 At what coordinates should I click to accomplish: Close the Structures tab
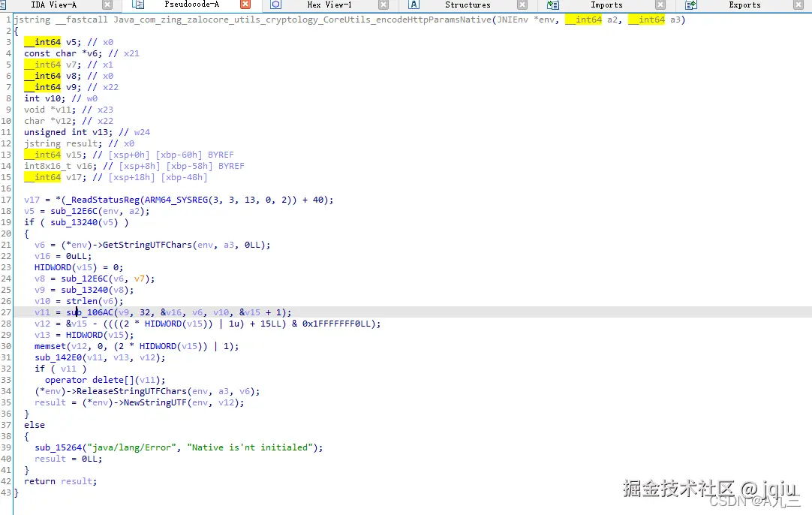point(522,5)
